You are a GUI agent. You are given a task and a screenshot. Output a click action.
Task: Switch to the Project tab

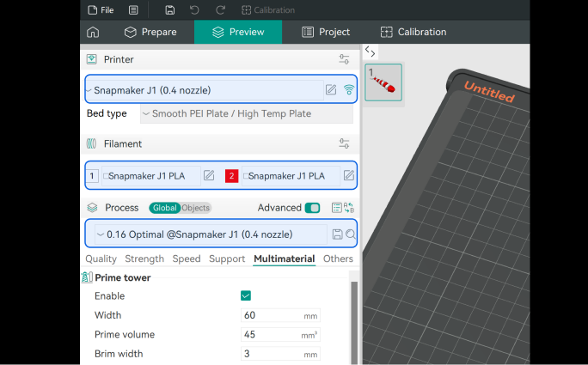[326, 33]
